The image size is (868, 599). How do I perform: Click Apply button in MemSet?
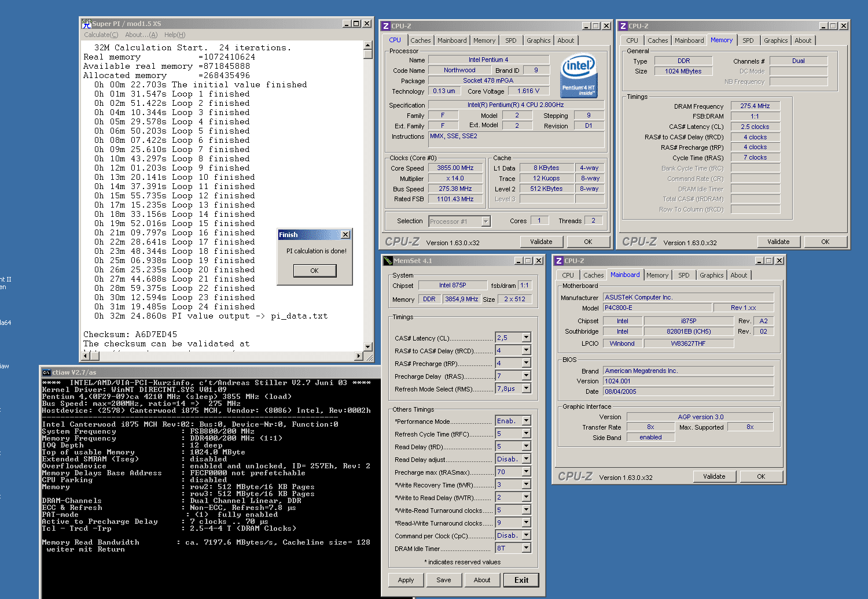pyautogui.click(x=406, y=580)
